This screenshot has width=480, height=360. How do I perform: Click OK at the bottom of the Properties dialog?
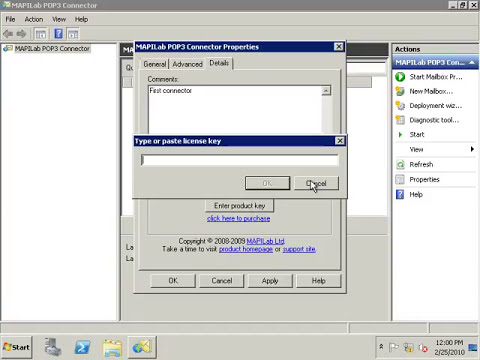point(173,281)
